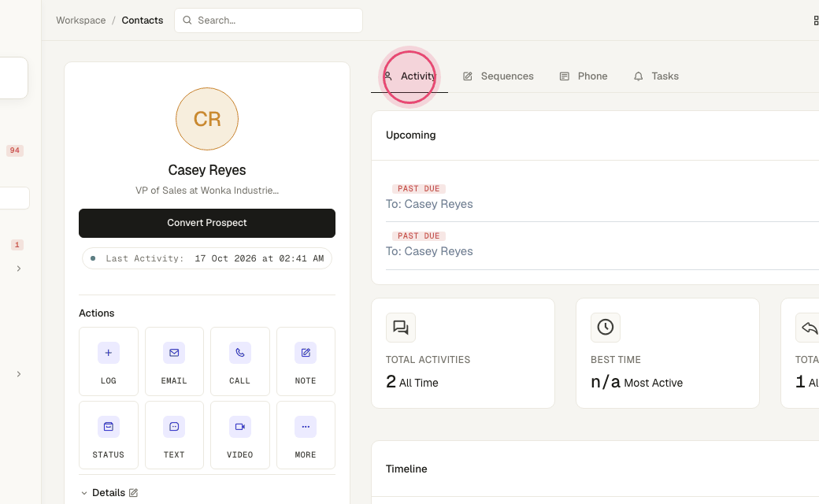Screen dimensions: 819x504
Task: Click the Convert Prospect button
Action: coord(207,223)
